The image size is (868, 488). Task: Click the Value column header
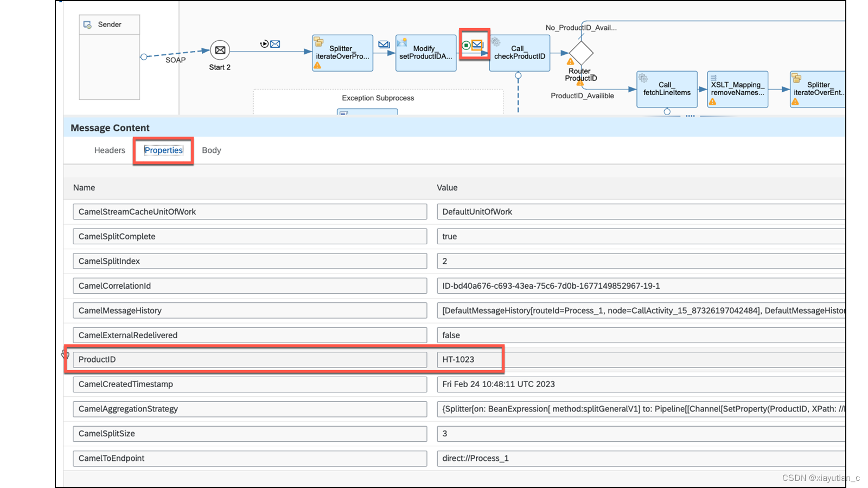click(x=447, y=187)
